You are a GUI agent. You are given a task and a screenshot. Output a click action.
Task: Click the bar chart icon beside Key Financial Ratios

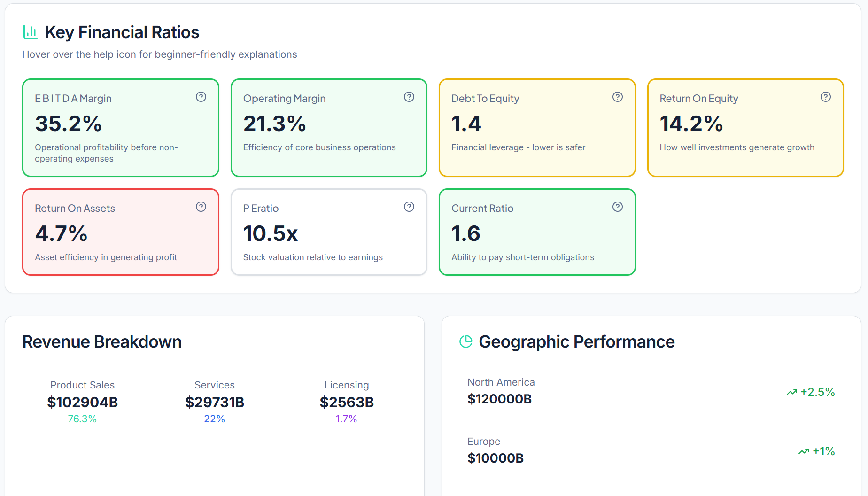tap(30, 32)
